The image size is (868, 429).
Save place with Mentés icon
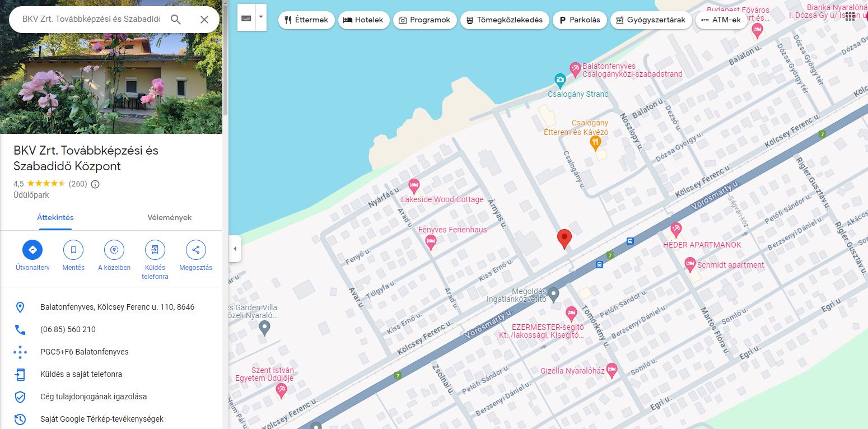coord(73,250)
